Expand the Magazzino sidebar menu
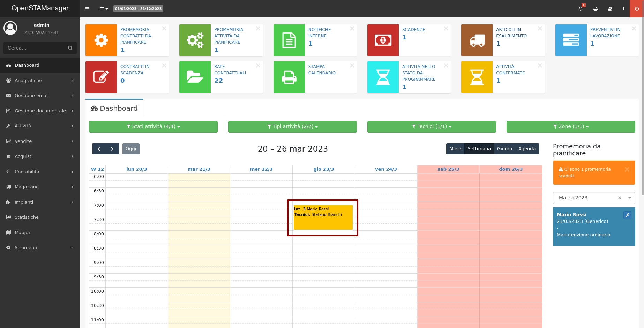Image resolution: width=644 pixels, height=328 pixels. (40, 187)
